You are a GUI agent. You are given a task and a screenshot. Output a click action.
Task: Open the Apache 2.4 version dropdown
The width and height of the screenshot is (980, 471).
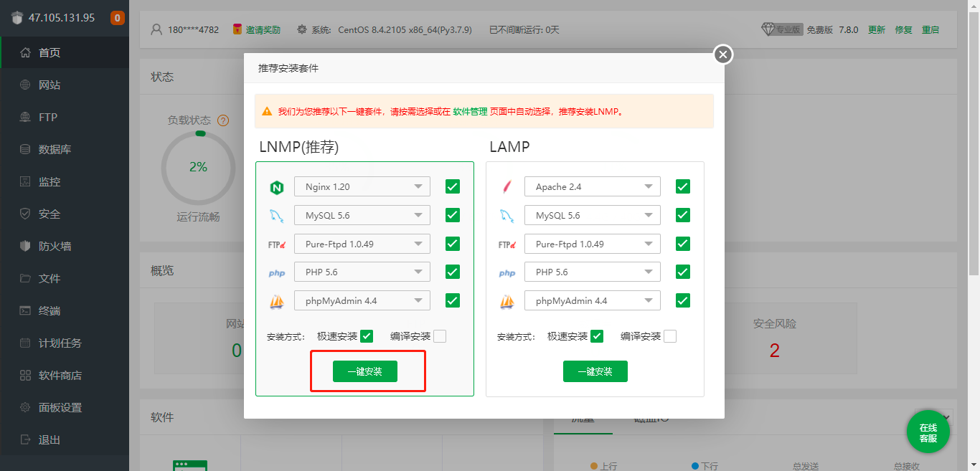(x=593, y=186)
